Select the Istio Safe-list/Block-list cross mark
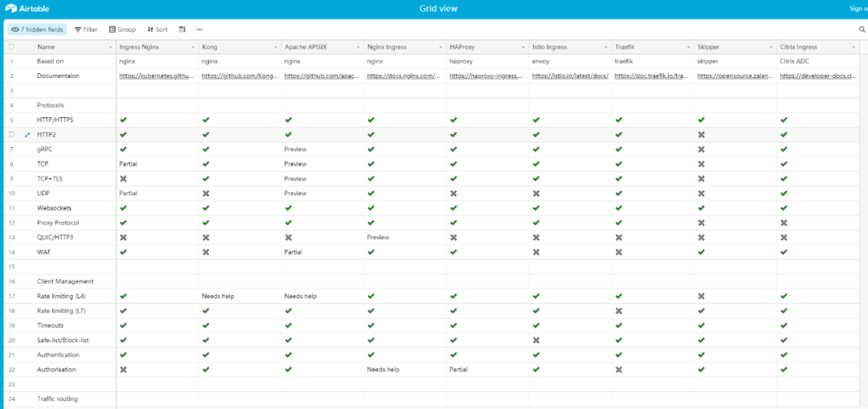868x409 pixels. pos(536,340)
